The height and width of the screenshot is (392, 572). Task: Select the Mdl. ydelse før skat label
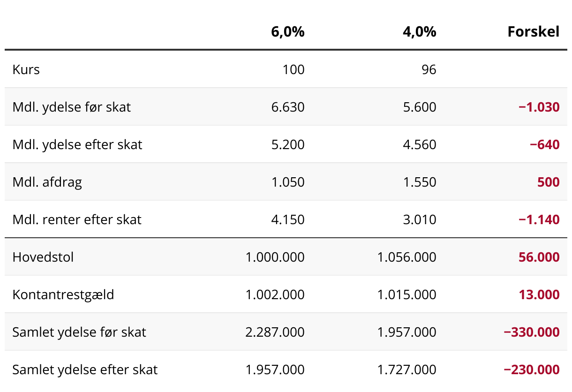(72, 107)
